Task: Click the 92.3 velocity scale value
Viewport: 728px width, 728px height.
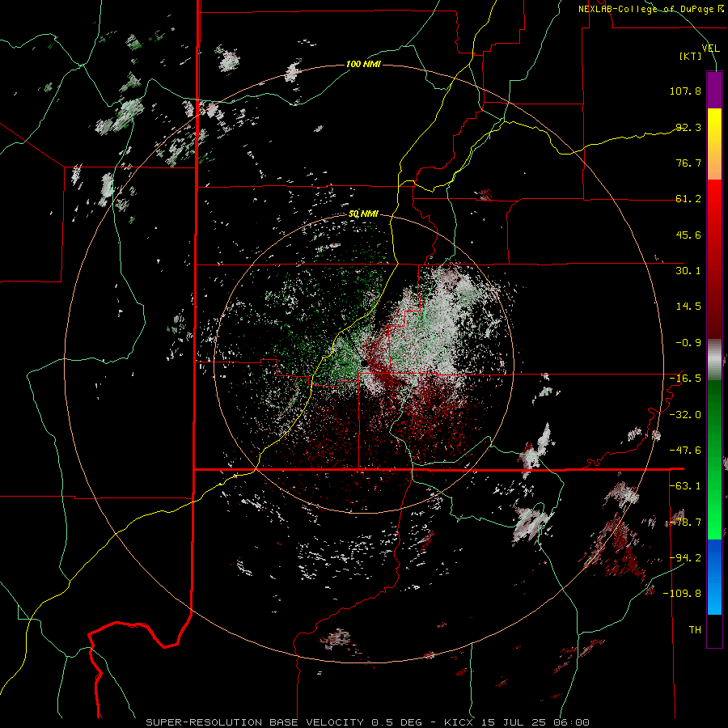Action: click(688, 127)
